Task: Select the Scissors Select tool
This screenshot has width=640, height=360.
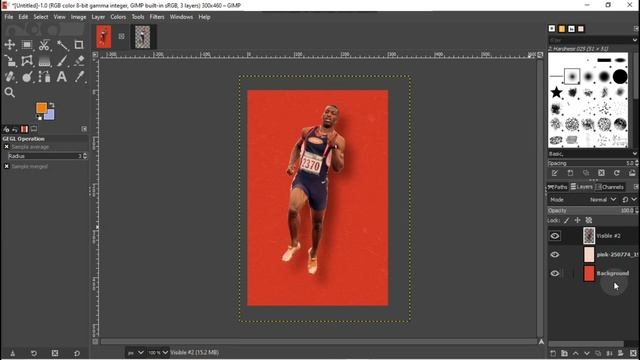Action: [44, 44]
